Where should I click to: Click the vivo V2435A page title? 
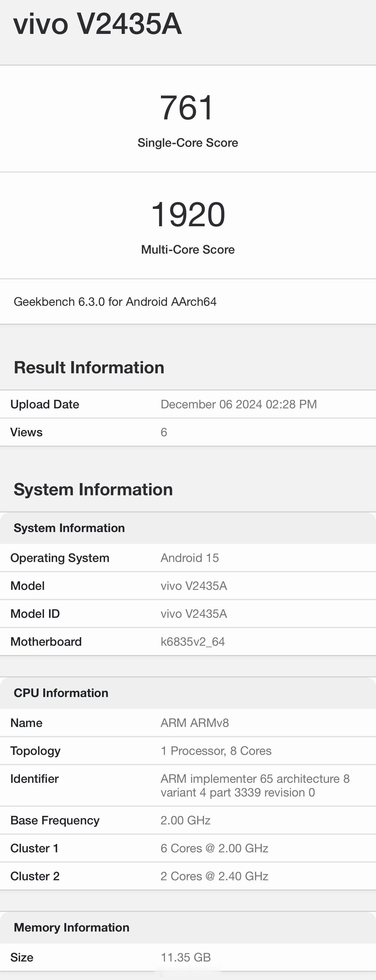tap(97, 24)
